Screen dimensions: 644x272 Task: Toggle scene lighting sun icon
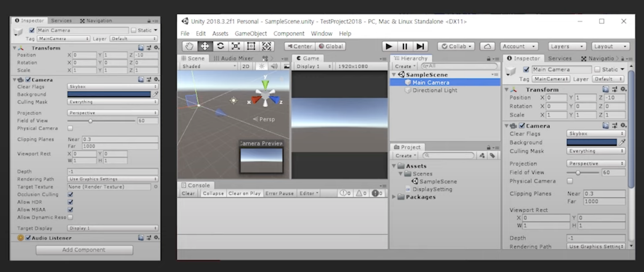point(262,66)
